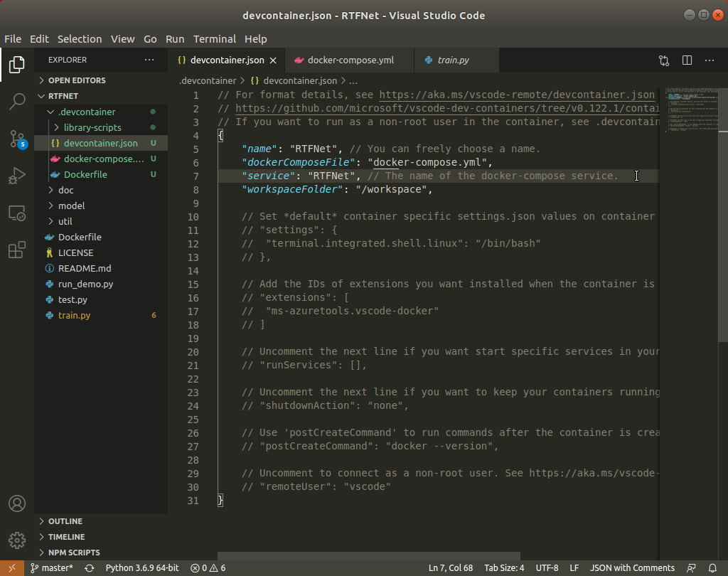Open the aka.ms devcontainer.json link on line 1
This screenshot has height=576, width=728.
coord(517,95)
